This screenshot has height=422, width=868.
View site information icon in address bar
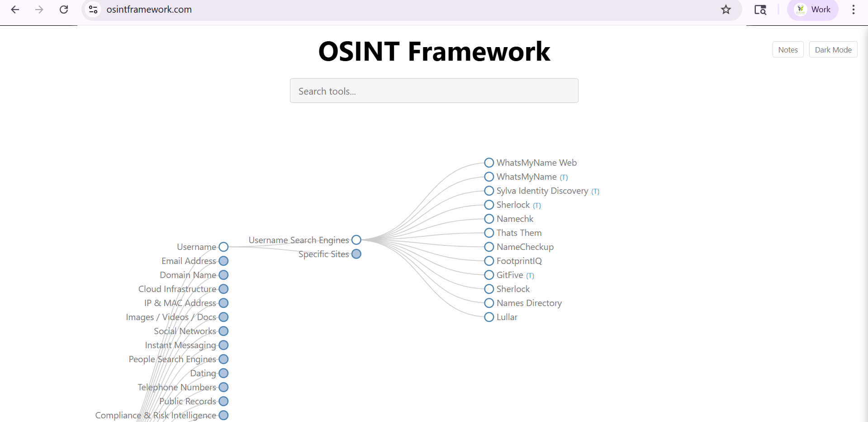[93, 10]
